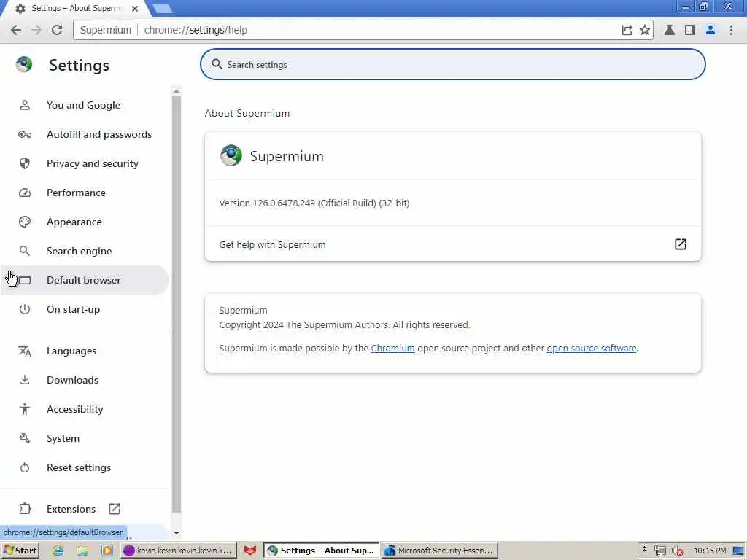Share this page via toolbar icon
Image resolution: width=747 pixels, height=560 pixels.
627,30
